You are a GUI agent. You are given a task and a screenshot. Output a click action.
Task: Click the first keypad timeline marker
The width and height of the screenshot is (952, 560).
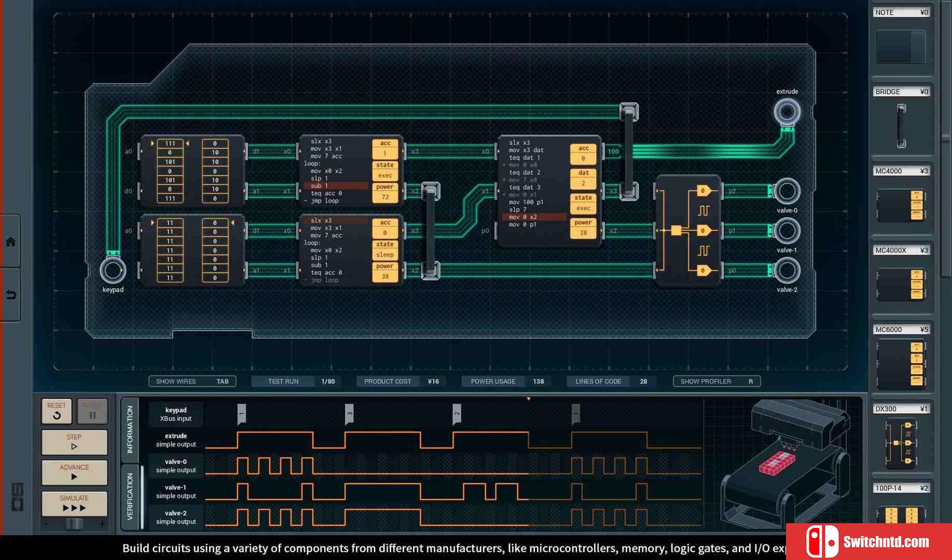241,414
